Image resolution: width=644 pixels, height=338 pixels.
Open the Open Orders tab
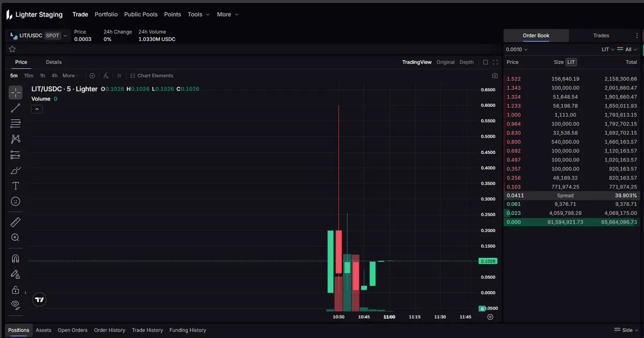[72, 330]
